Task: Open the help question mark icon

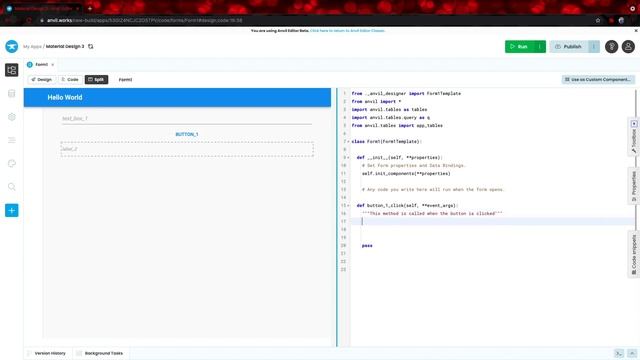Action: [611, 47]
